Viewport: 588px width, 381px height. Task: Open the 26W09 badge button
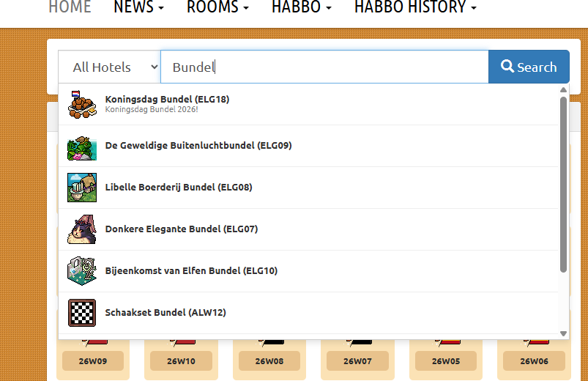93,361
